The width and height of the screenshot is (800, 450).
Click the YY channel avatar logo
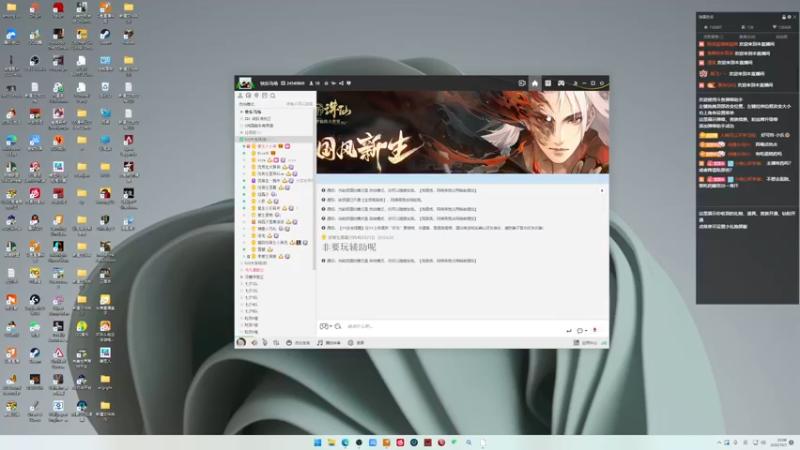(245, 83)
